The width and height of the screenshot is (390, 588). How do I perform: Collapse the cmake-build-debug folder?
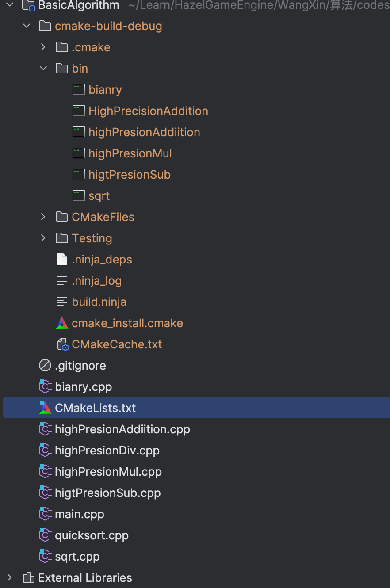[27, 26]
